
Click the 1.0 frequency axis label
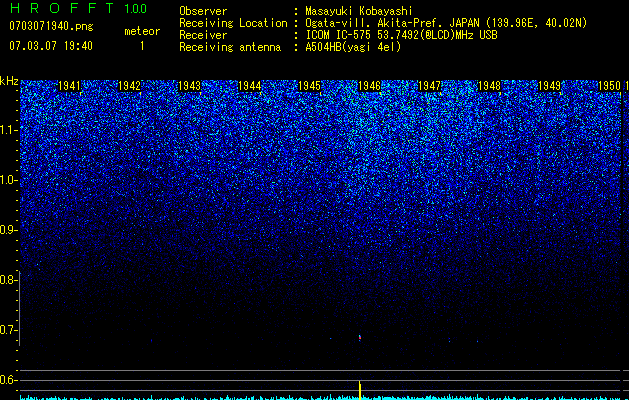pyautogui.click(x=8, y=180)
